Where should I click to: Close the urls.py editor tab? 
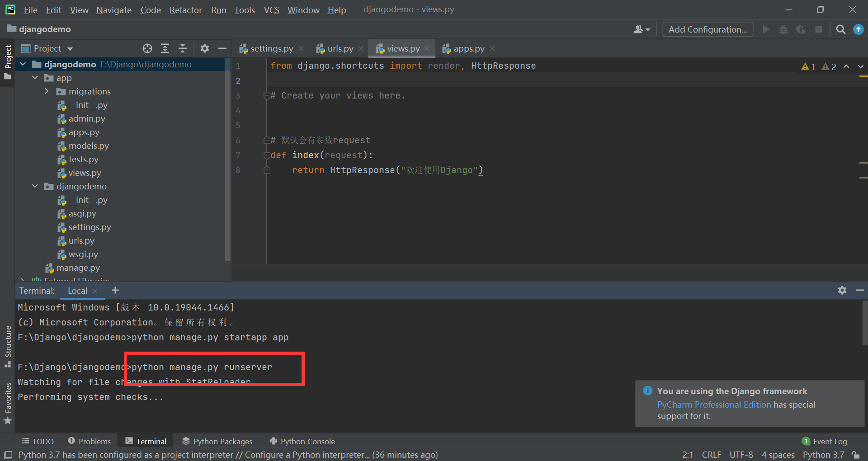coord(361,48)
